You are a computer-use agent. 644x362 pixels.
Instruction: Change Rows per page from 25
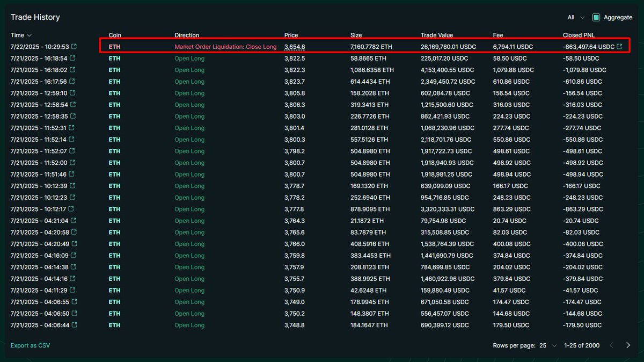(x=547, y=345)
